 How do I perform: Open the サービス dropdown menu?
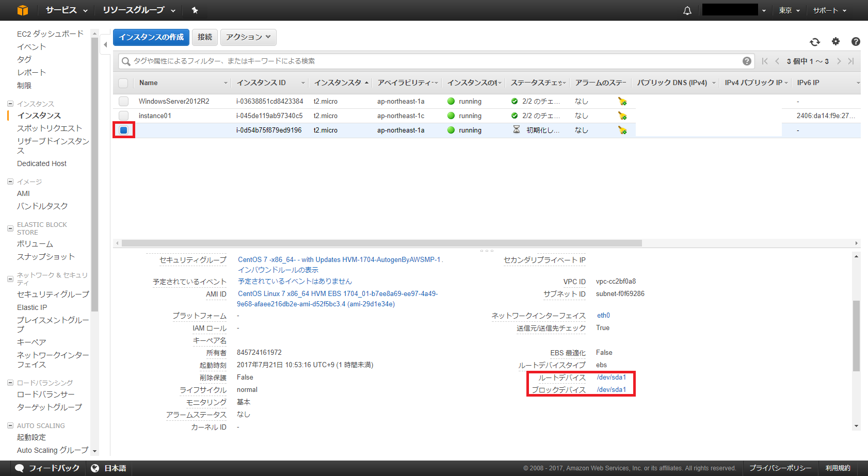[x=67, y=10]
